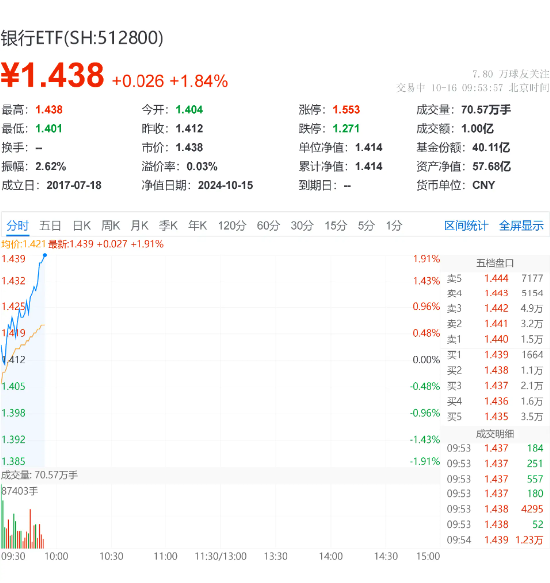Screen dimensions: 550x583
Task: Click the 溢价率 value 0.03%
Action: pyautogui.click(x=202, y=167)
